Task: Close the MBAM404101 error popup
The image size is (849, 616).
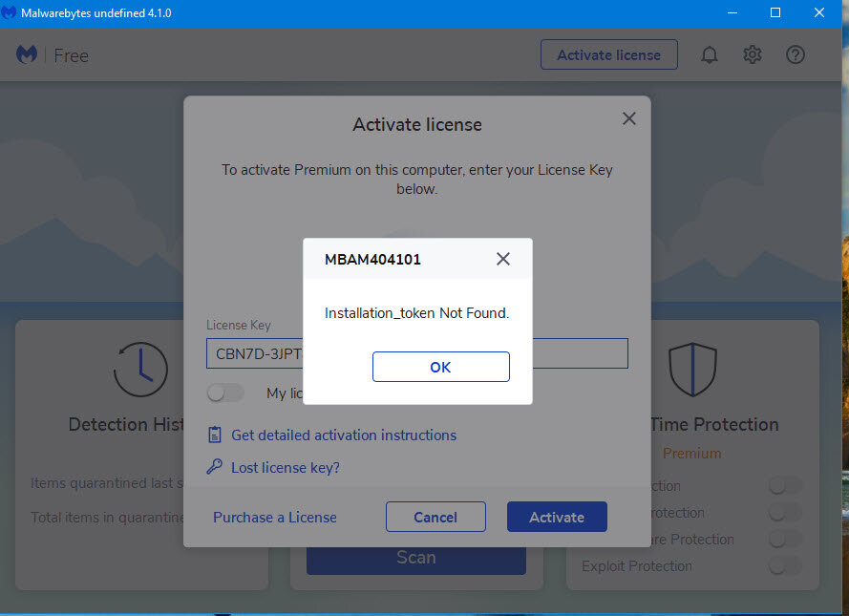Action: [x=503, y=259]
